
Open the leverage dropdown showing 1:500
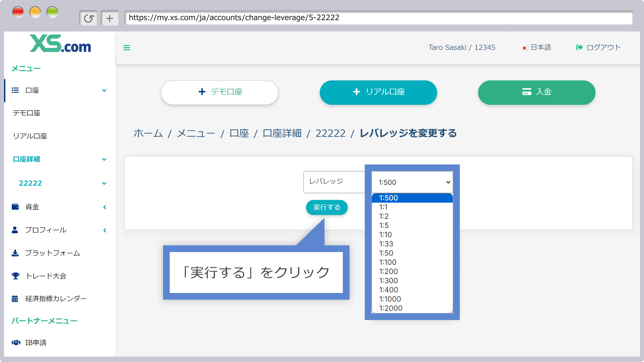(x=412, y=182)
